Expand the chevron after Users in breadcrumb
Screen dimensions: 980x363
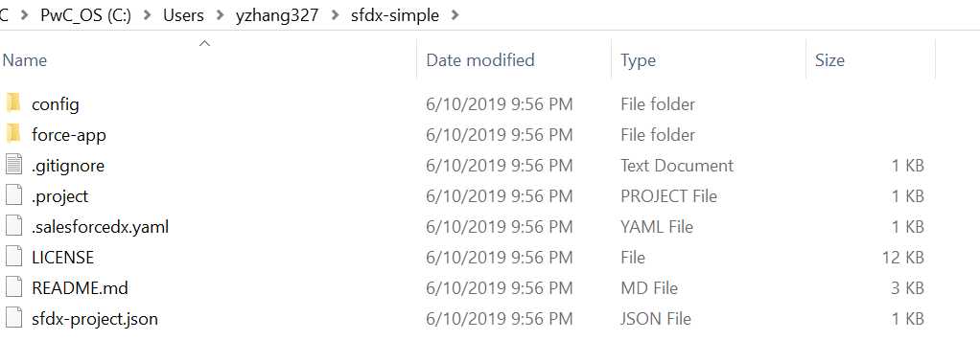[220, 15]
